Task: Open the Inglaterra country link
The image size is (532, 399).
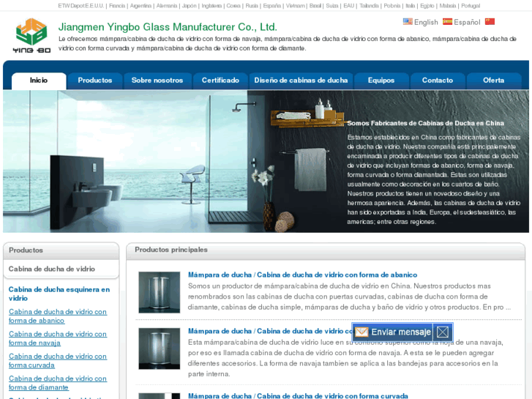Action: click(211, 6)
